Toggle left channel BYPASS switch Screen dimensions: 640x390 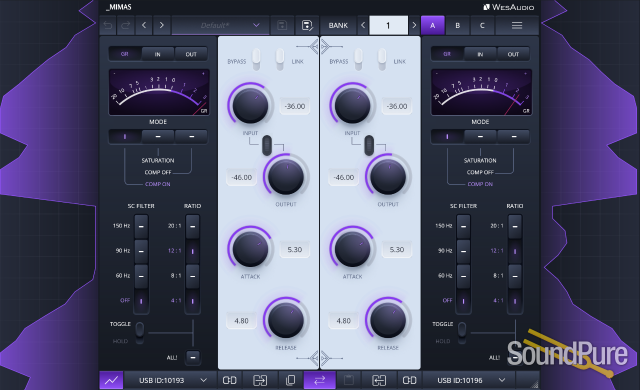256,59
